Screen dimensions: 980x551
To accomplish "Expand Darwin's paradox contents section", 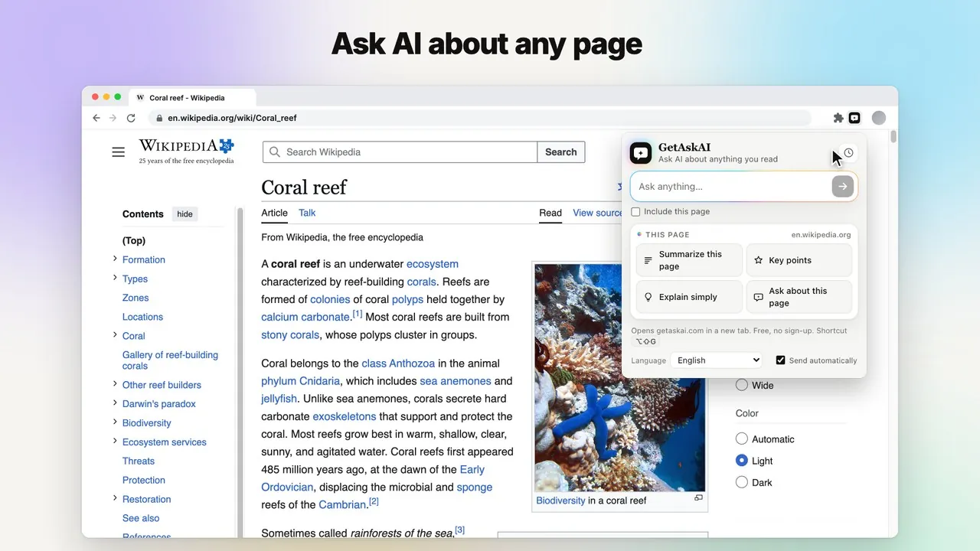I will [x=115, y=403].
